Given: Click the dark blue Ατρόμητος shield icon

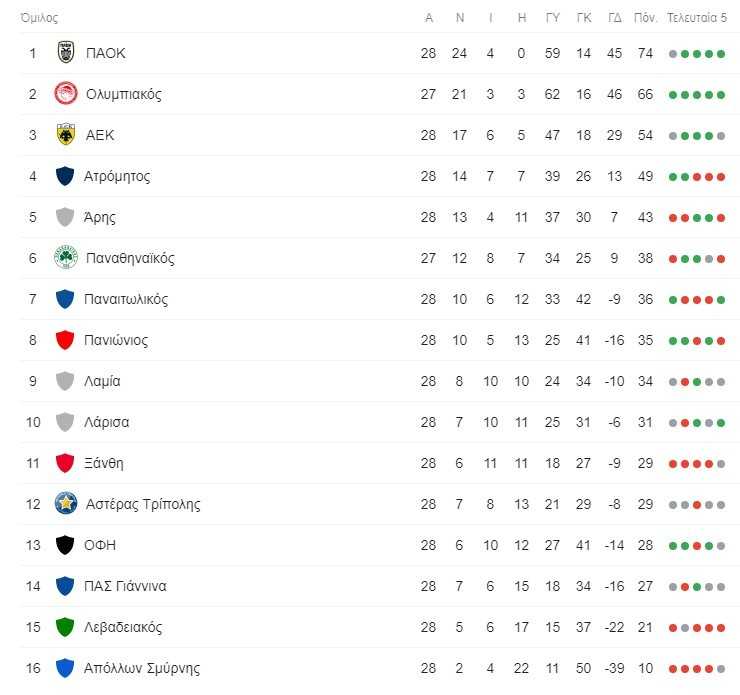Looking at the screenshot, I should pos(65,176).
